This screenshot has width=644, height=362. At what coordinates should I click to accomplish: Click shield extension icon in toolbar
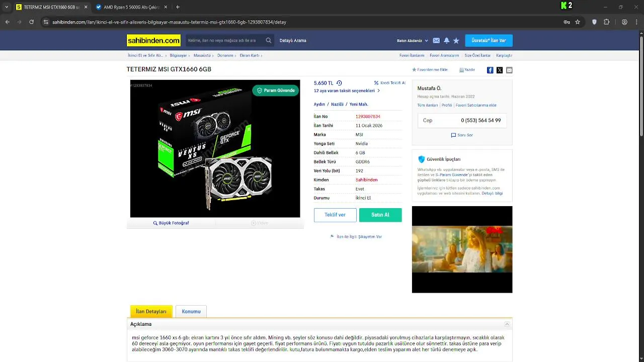tap(594, 22)
